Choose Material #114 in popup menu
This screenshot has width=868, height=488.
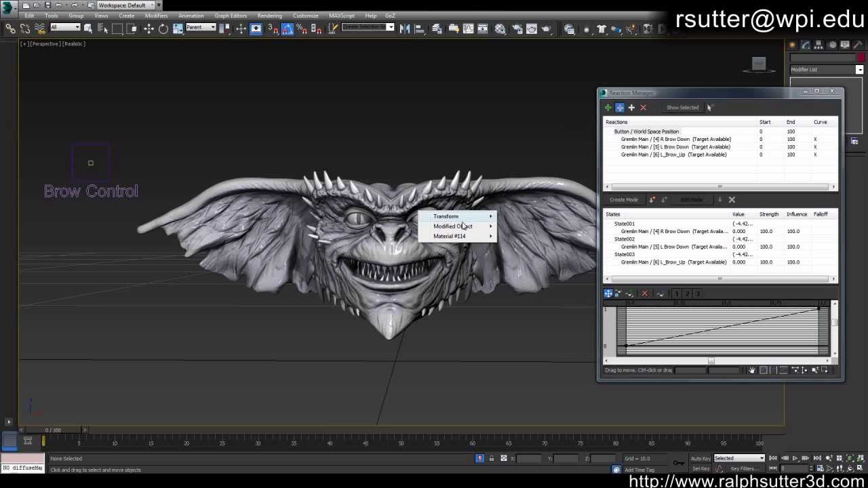tap(456, 236)
